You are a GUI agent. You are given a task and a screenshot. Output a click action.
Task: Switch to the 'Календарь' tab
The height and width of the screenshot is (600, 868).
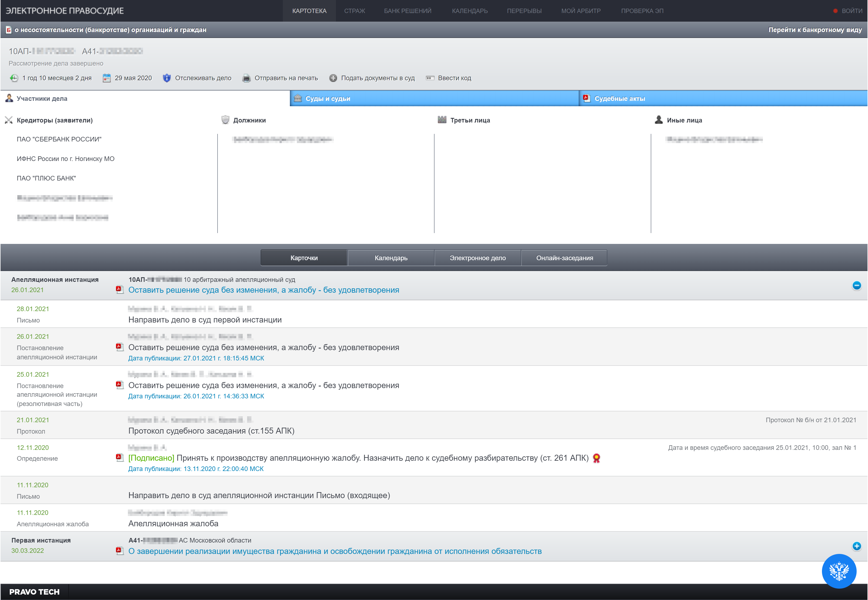(x=390, y=257)
